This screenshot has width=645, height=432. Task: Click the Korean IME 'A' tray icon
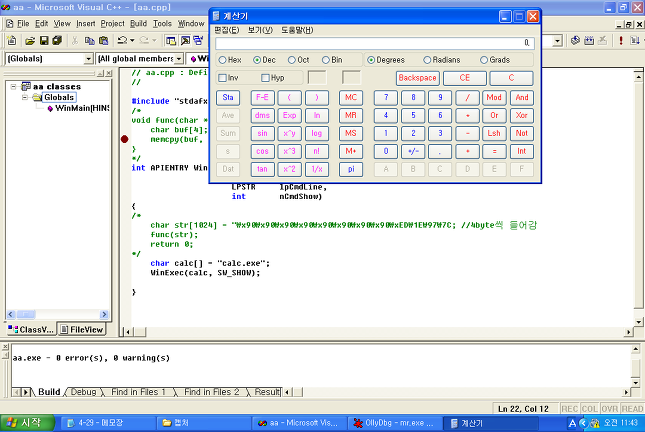click(572, 423)
